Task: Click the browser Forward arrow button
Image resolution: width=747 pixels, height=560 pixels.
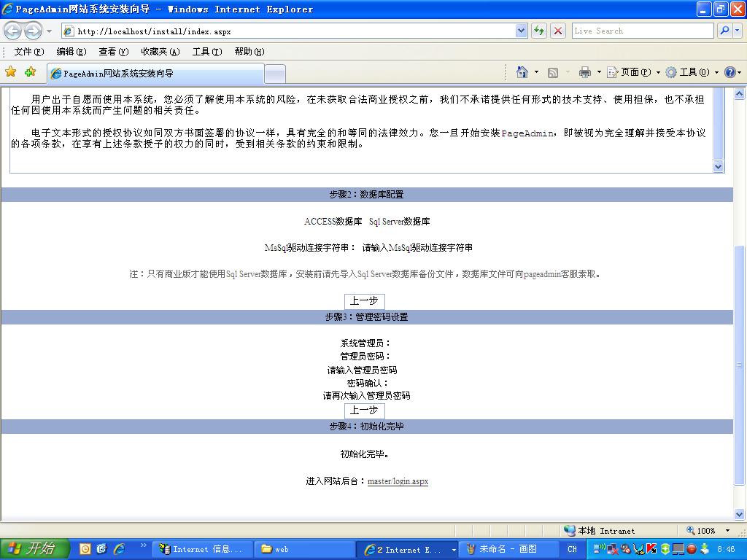Action: point(33,31)
